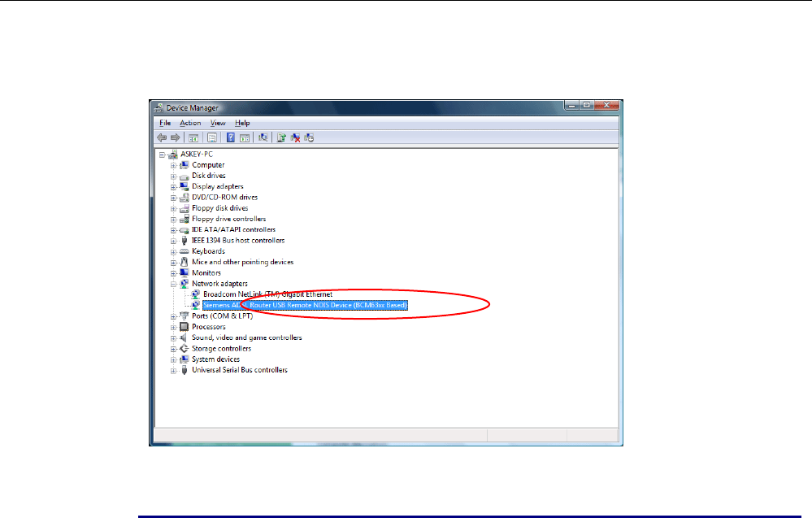Viewport: 812px width, 518px height.
Task: Click the Disk drives category icon
Action: (x=184, y=176)
